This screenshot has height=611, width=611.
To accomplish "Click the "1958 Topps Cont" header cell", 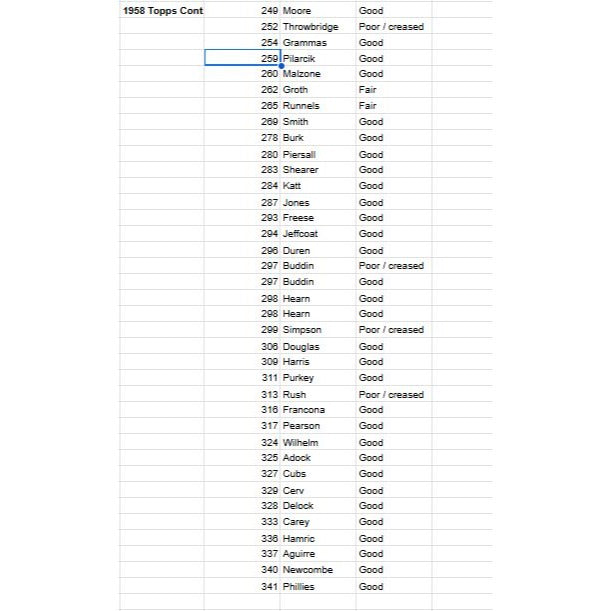I will [161, 10].
